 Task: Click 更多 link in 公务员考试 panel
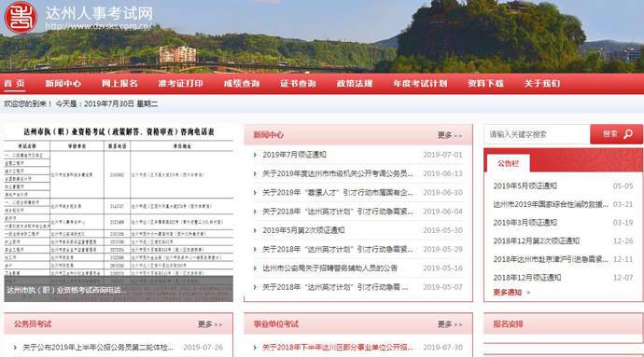coord(210,324)
